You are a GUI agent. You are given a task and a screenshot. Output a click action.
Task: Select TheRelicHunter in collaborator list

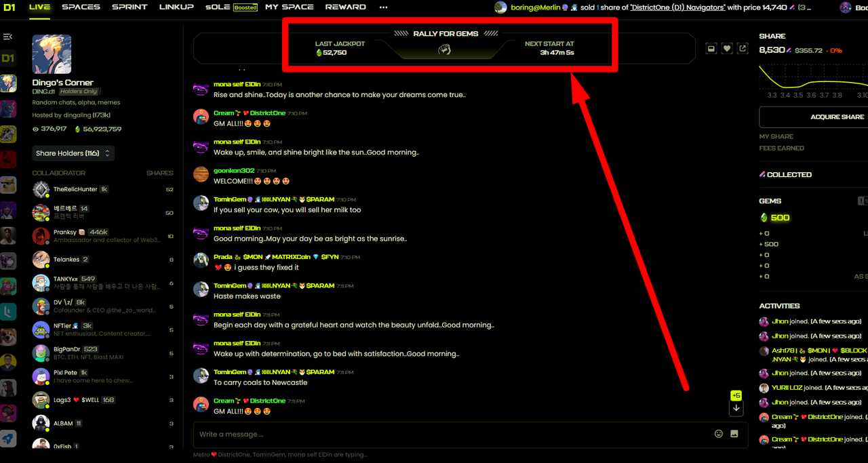(75, 189)
